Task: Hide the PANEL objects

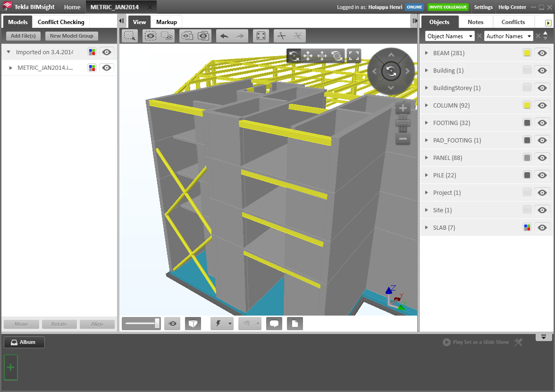Action: click(x=542, y=158)
